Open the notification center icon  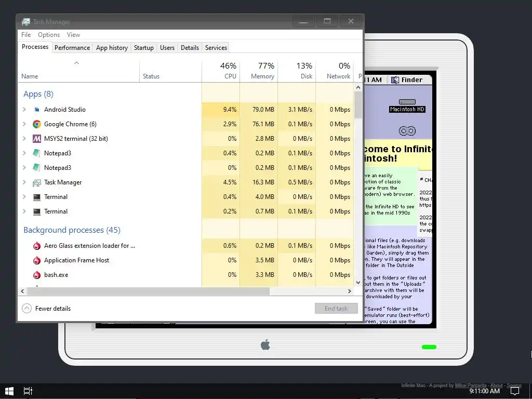tap(515, 391)
